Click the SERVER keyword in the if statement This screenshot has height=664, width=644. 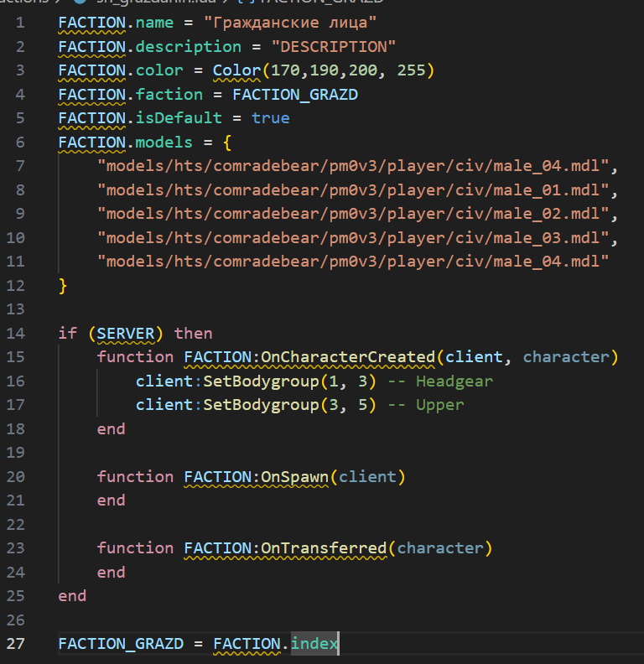[126, 333]
